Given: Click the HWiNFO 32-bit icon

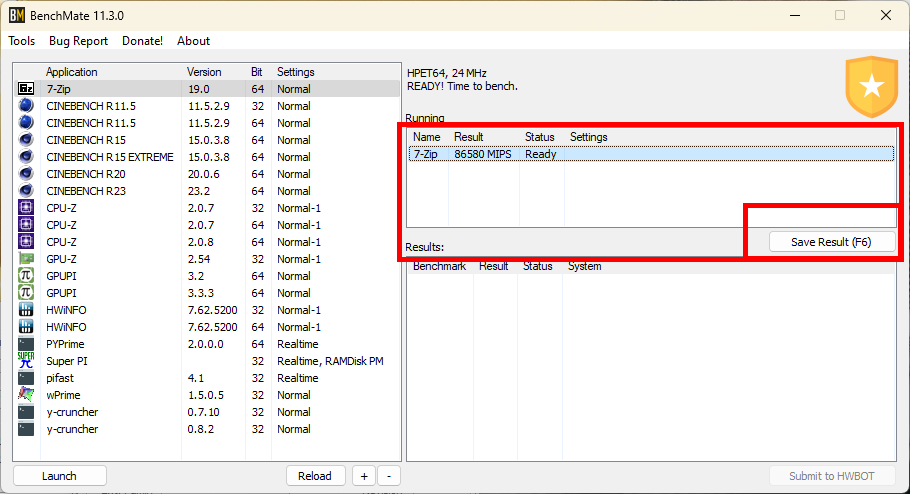Looking at the screenshot, I should 26,309.
